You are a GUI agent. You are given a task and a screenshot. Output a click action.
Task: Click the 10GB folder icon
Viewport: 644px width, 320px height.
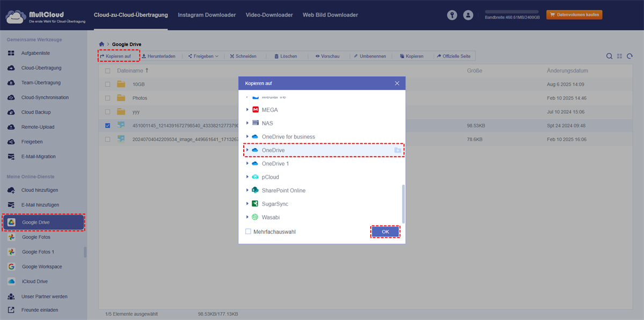pyautogui.click(x=121, y=84)
